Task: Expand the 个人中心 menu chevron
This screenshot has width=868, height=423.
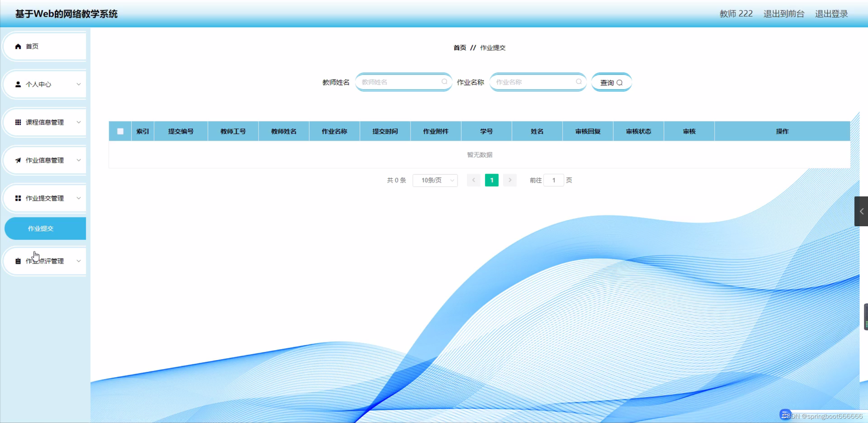Action: [79, 84]
